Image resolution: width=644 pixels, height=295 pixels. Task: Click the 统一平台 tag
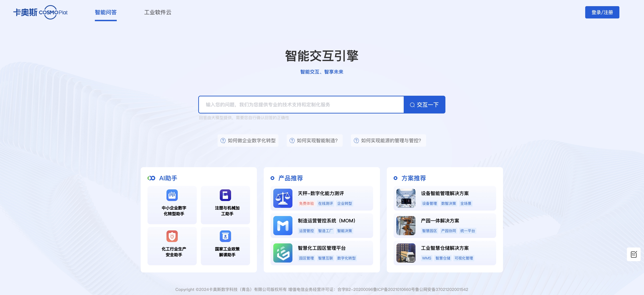click(x=467, y=231)
